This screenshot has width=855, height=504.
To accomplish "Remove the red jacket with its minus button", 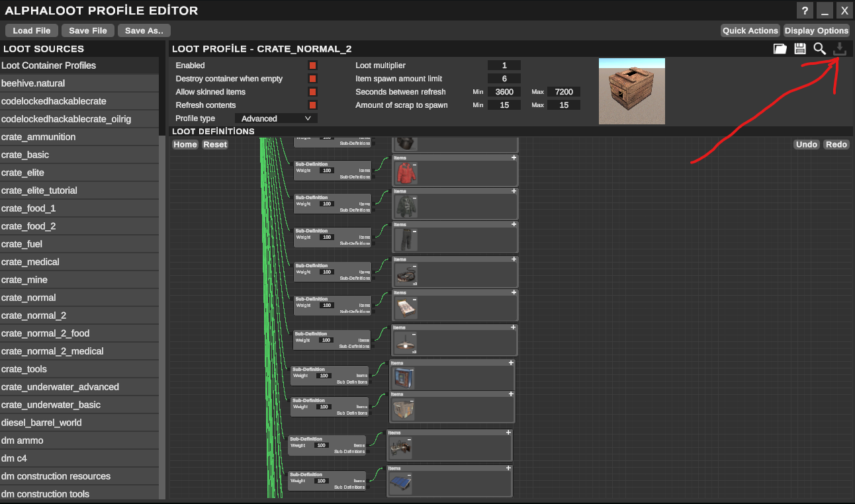I will [x=415, y=164].
